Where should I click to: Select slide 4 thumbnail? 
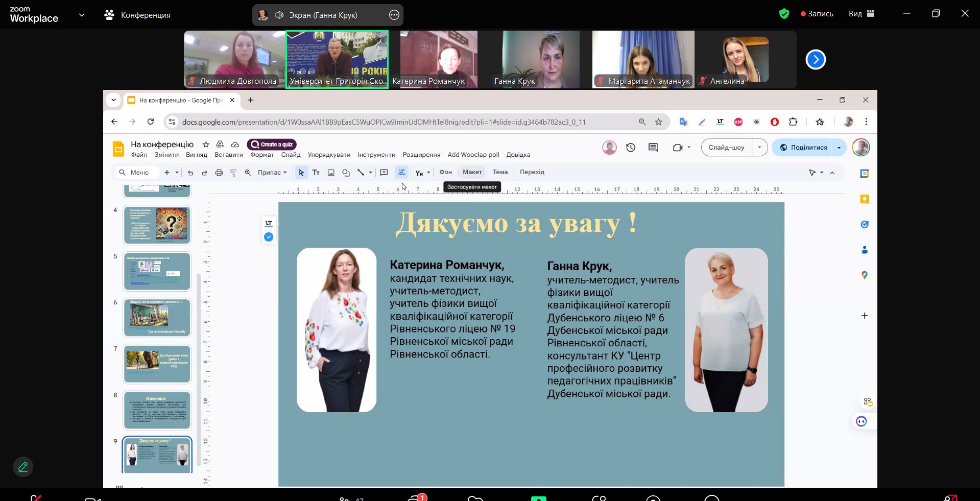[157, 225]
